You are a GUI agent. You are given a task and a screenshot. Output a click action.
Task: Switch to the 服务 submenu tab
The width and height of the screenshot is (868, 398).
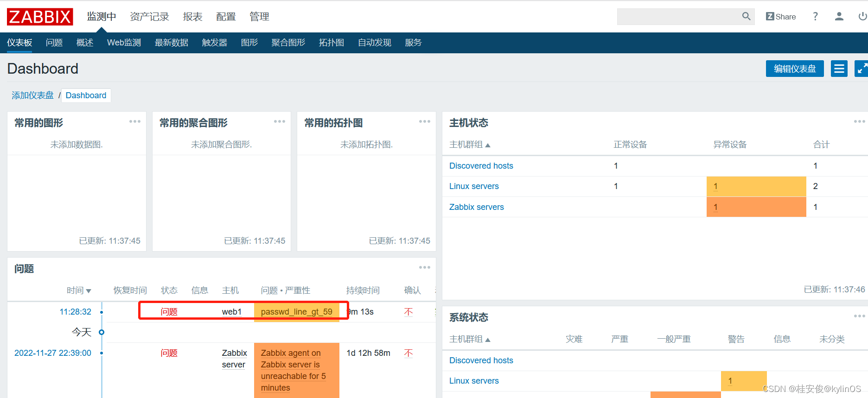[x=413, y=43]
